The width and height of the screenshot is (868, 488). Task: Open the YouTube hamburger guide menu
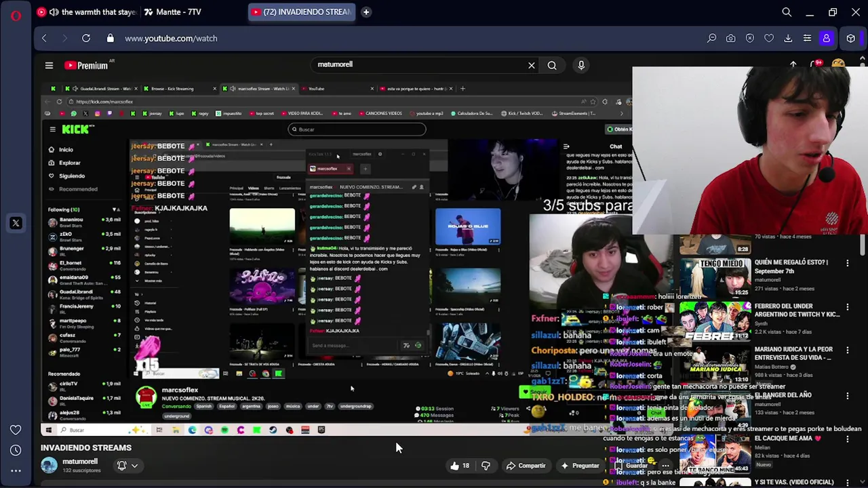[x=49, y=66]
